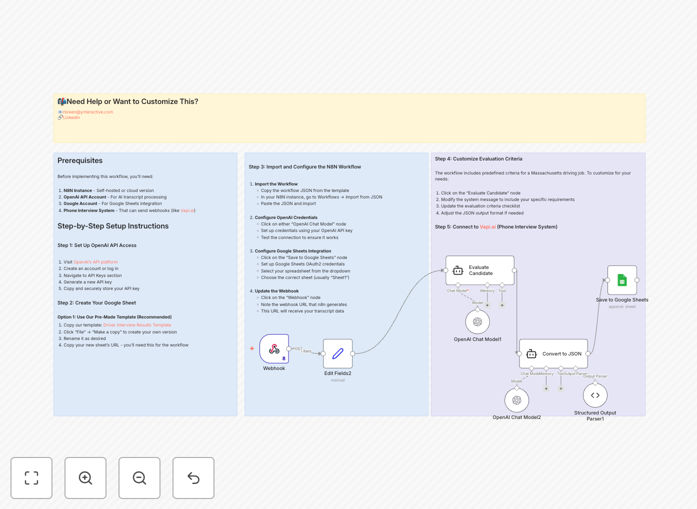
Task: Click the 'Step 3: Import and Configure the N8N Workflow' text
Action: tap(305, 167)
